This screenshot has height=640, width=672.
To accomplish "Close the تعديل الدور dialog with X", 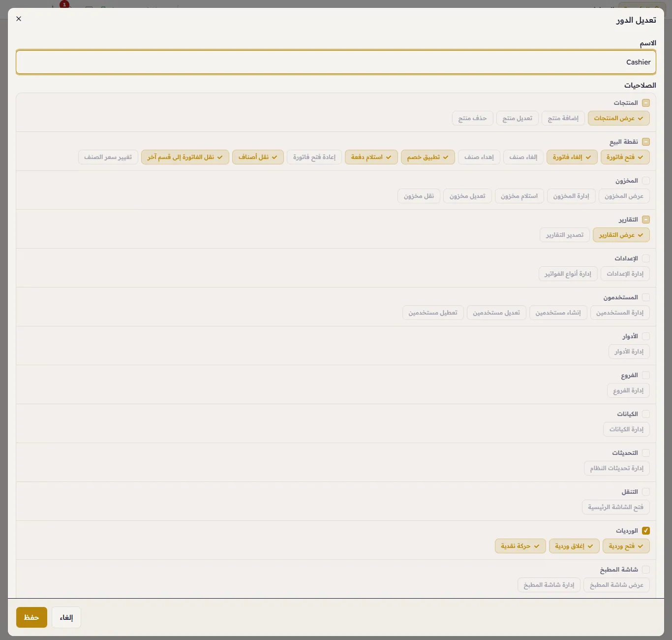I will (x=19, y=19).
